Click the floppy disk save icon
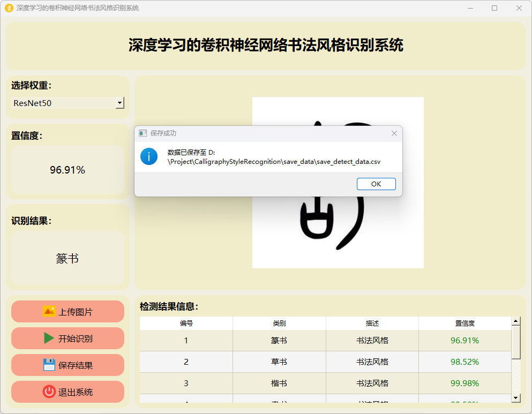 point(49,365)
